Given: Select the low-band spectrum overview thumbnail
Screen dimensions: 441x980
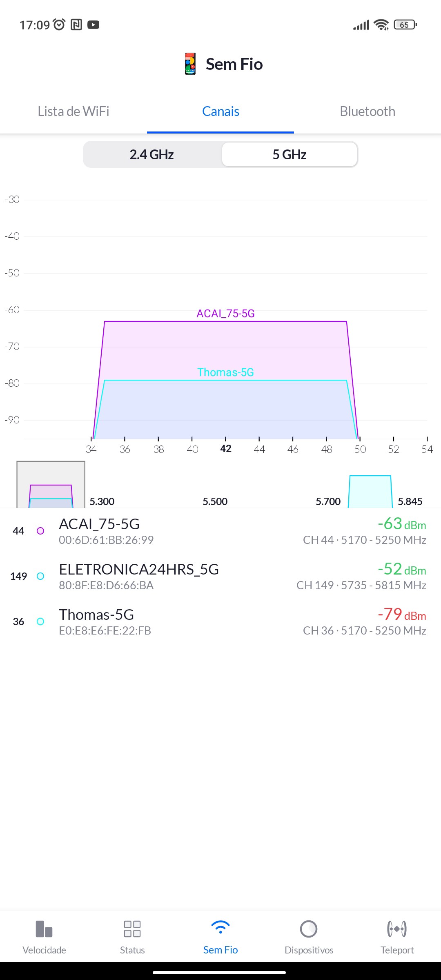Looking at the screenshot, I should pos(51,485).
